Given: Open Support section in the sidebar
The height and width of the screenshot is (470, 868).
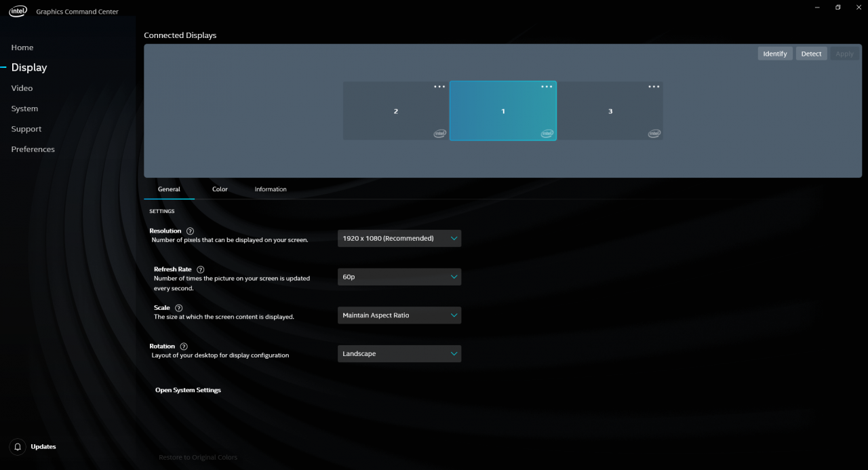Looking at the screenshot, I should [x=26, y=129].
